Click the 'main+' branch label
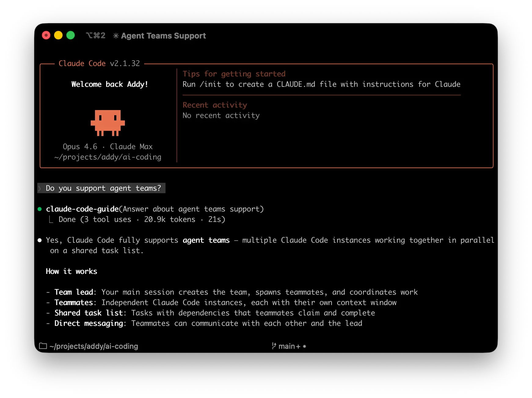The width and height of the screenshot is (532, 398). coord(290,346)
